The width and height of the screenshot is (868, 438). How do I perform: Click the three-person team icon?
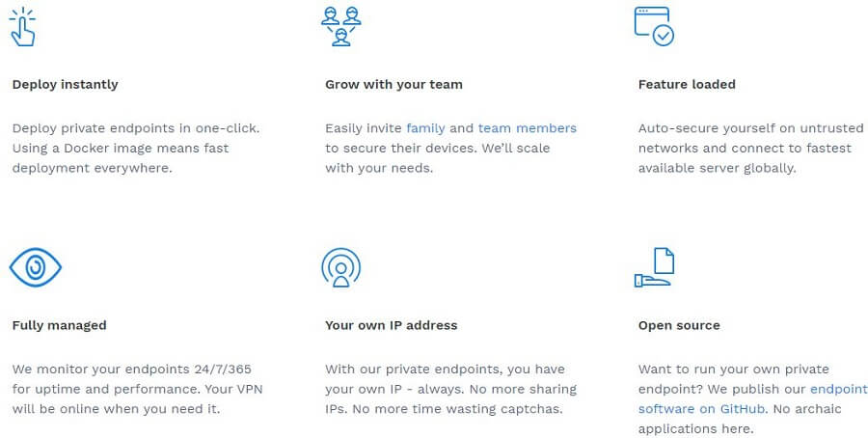click(341, 27)
